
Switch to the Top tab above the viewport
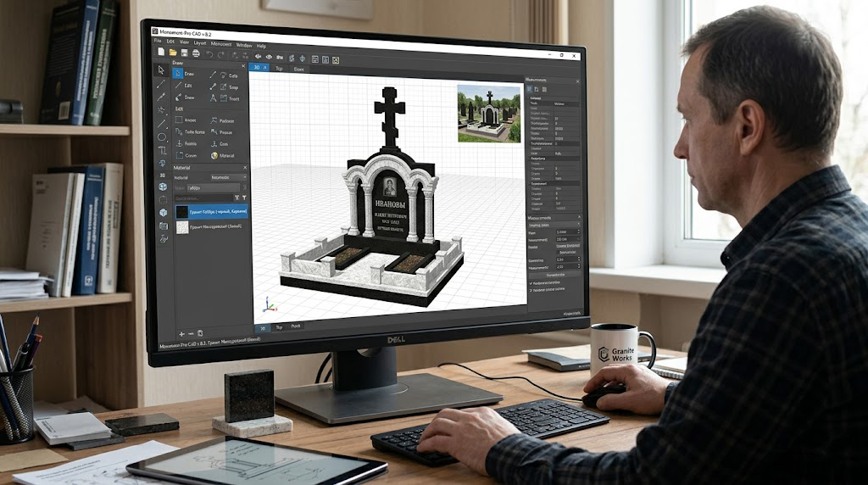pos(279,69)
